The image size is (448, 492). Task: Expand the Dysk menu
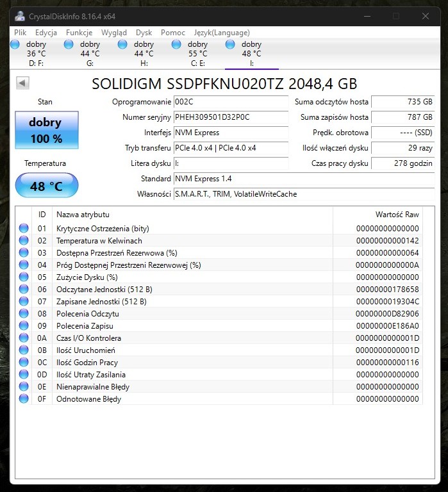[x=144, y=33]
